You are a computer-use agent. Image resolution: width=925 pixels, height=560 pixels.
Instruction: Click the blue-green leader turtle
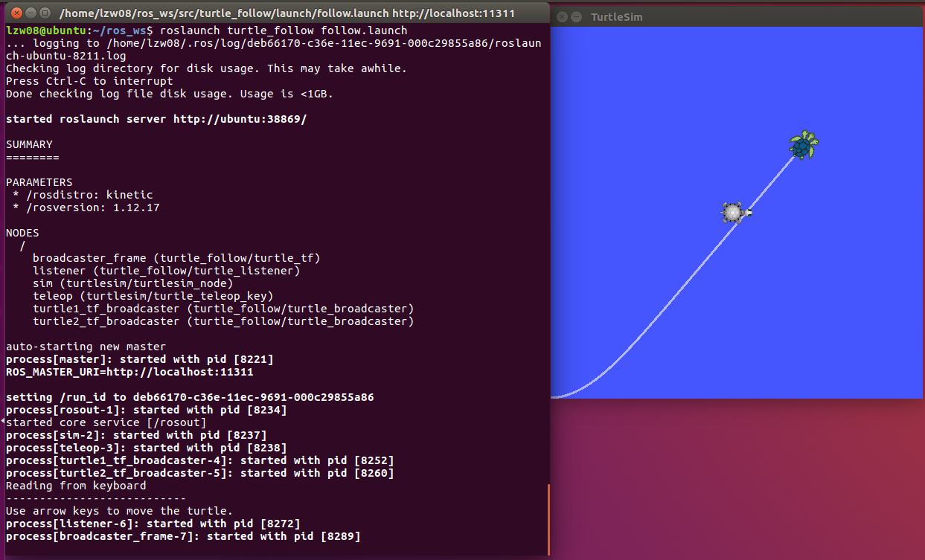803,145
